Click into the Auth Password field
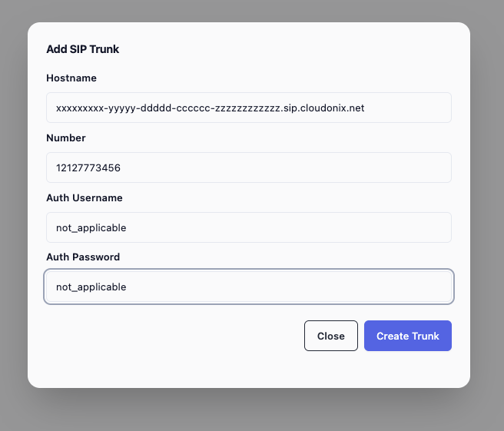The image size is (504, 431). click(x=248, y=287)
